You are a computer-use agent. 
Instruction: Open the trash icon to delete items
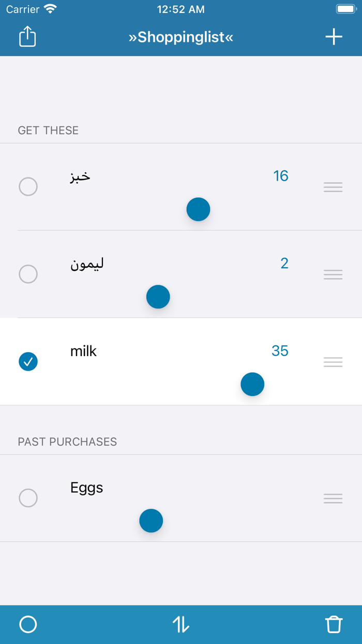coord(334,625)
